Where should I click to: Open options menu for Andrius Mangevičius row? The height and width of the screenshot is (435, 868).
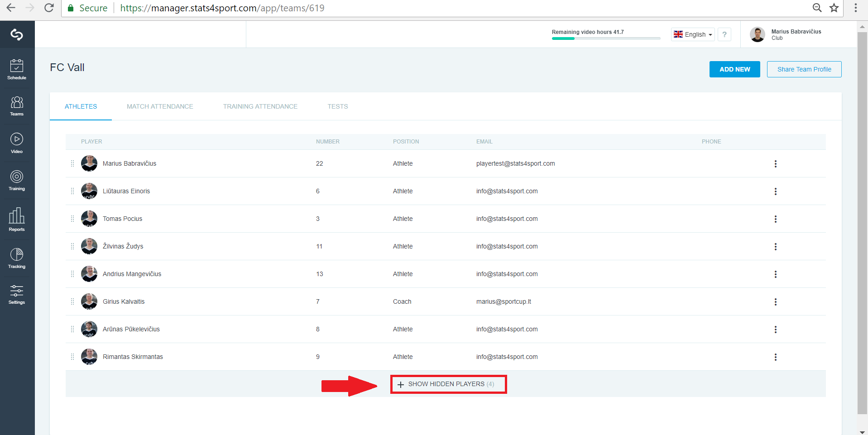pyautogui.click(x=776, y=274)
